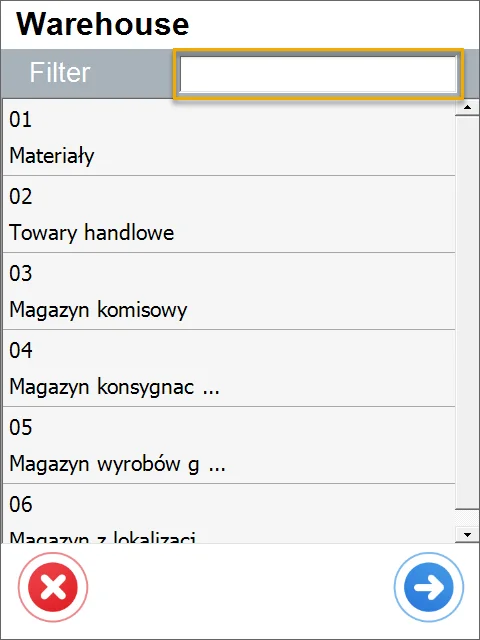Select warehouse code 01
Screen dimensions: 480x640
pos(20,120)
